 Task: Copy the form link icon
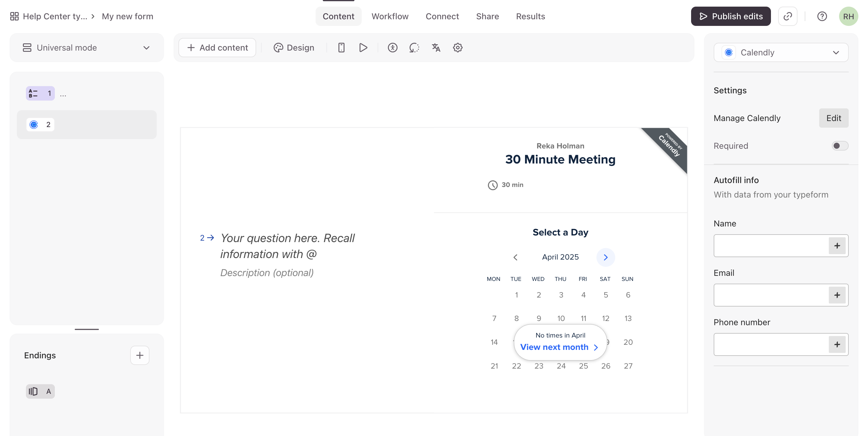[788, 16]
